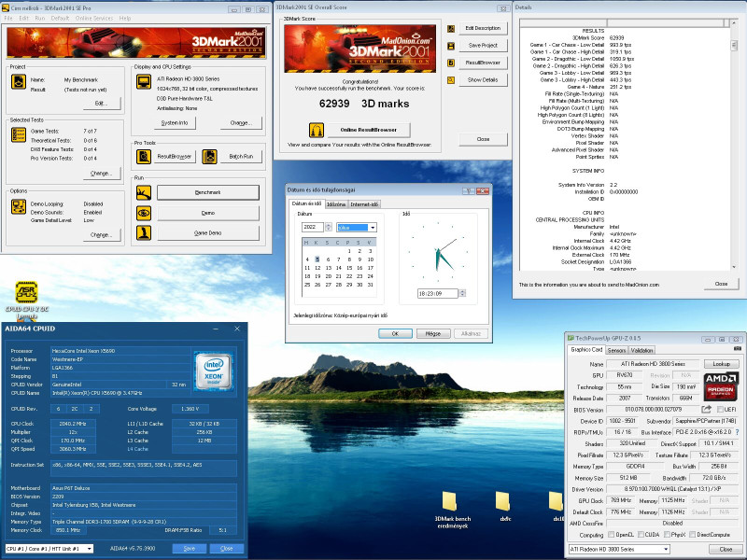Click the time input field in date dialog
Image resolution: width=747 pixels, height=560 pixels.
pyautogui.click(x=439, y=293)
